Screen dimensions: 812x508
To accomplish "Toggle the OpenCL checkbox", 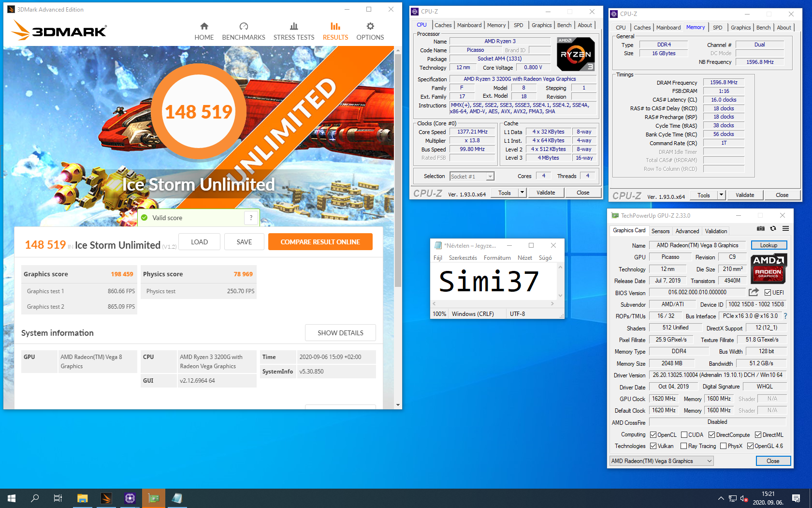I will tap(653, 435).
